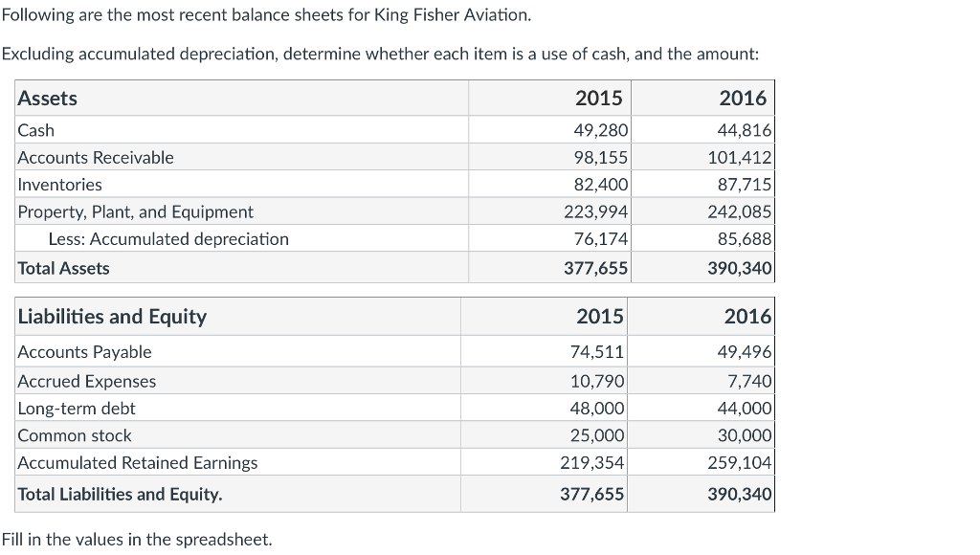Click Accounts Receivable 2016 value 101,412

739,157
